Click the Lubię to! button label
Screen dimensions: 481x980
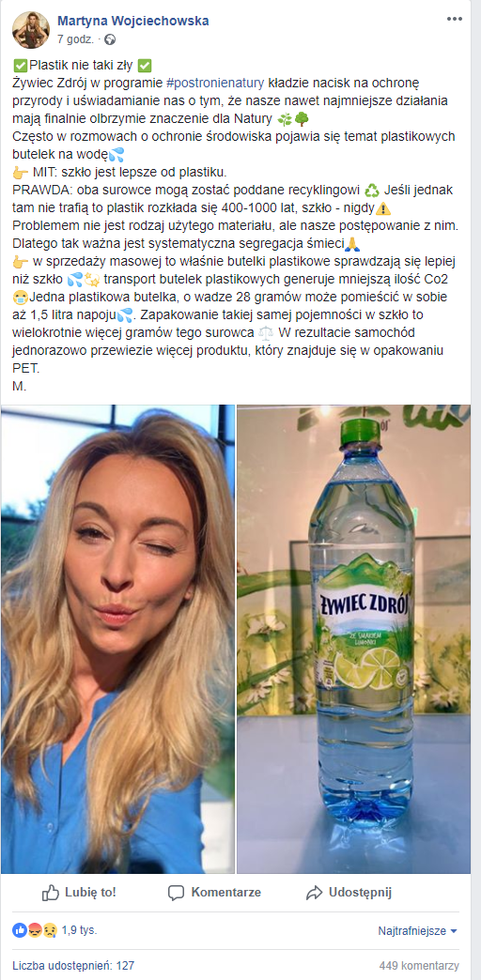point(90,893)
